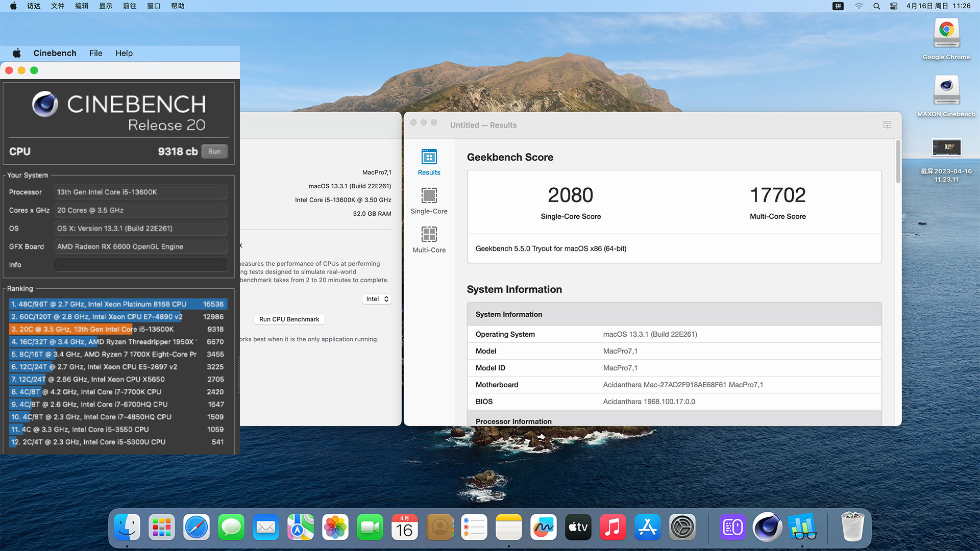Open Geekbench app in the Dock
This screenshot has width=980, height=551.
click(802, 527)
